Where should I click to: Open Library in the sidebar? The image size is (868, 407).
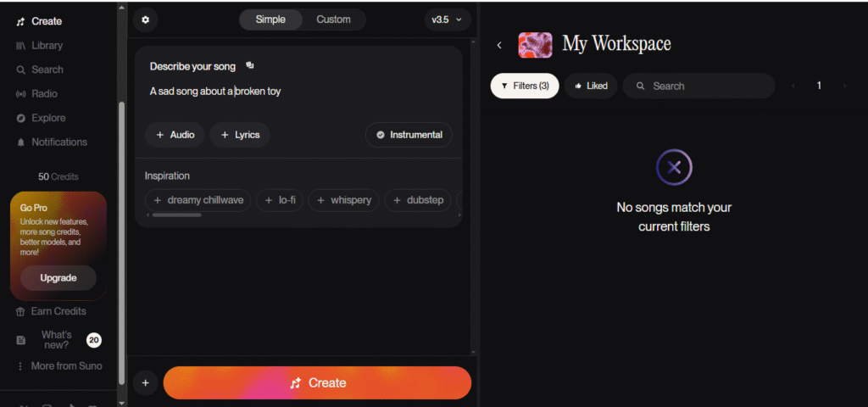click(x=47, y=46)
